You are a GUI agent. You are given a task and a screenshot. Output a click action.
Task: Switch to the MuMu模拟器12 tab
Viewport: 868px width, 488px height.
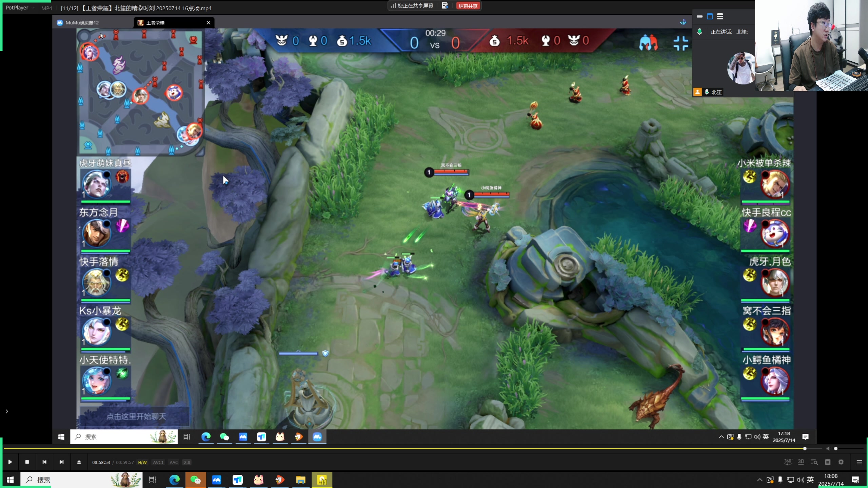pos(82,23)
